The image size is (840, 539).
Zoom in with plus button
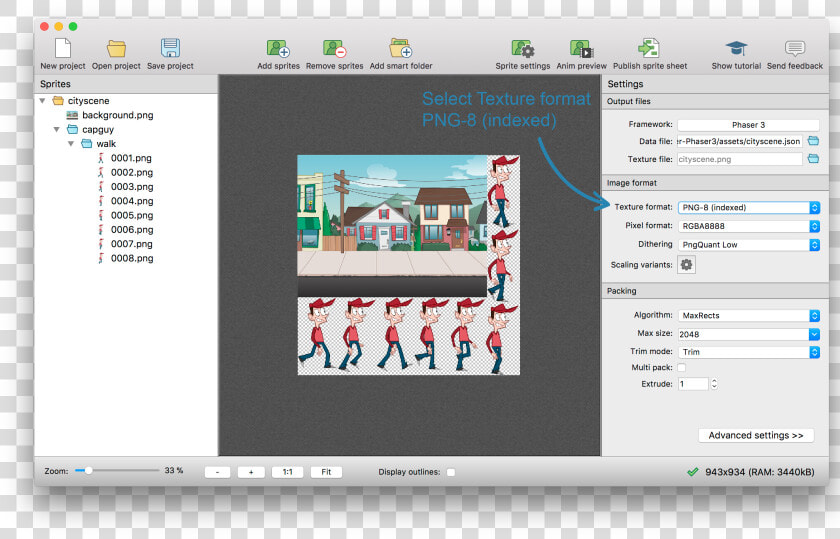[251, 472]
